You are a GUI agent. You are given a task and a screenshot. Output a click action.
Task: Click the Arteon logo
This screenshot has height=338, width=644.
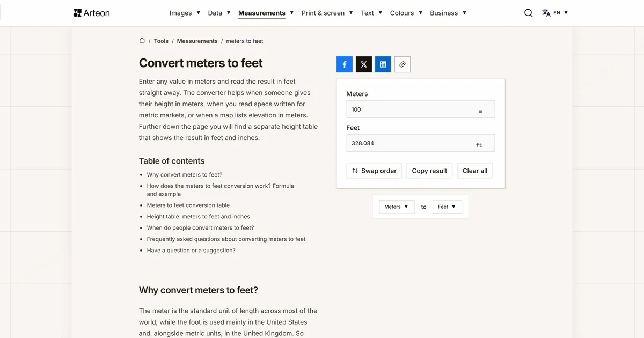(91, 13)
